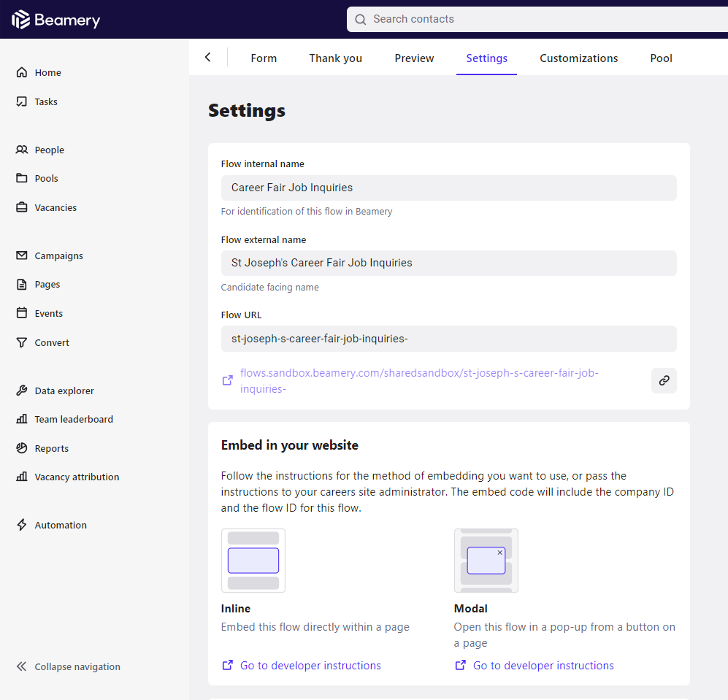Go to the Customizations tab
The height and width of the screenshot is (700, 728).
[578, 58]
